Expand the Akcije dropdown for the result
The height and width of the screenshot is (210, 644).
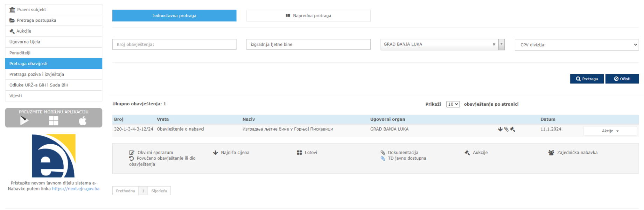[x=610, y=131]
